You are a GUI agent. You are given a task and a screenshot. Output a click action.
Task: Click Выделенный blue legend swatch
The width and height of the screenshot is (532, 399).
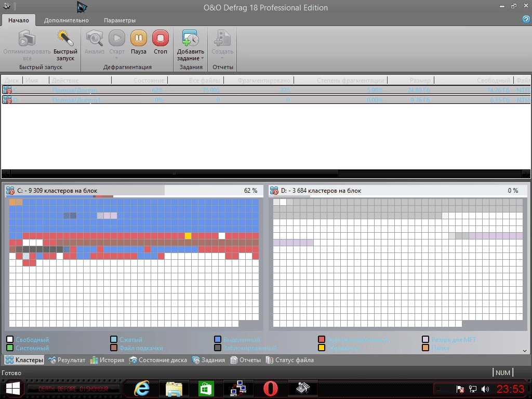tap(218, 339)
